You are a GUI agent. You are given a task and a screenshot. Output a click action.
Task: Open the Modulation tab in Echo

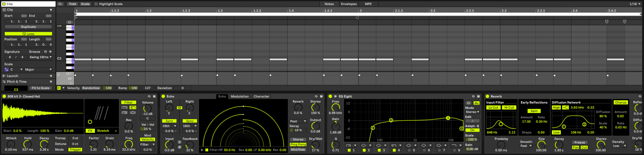(x=239, y=96)
